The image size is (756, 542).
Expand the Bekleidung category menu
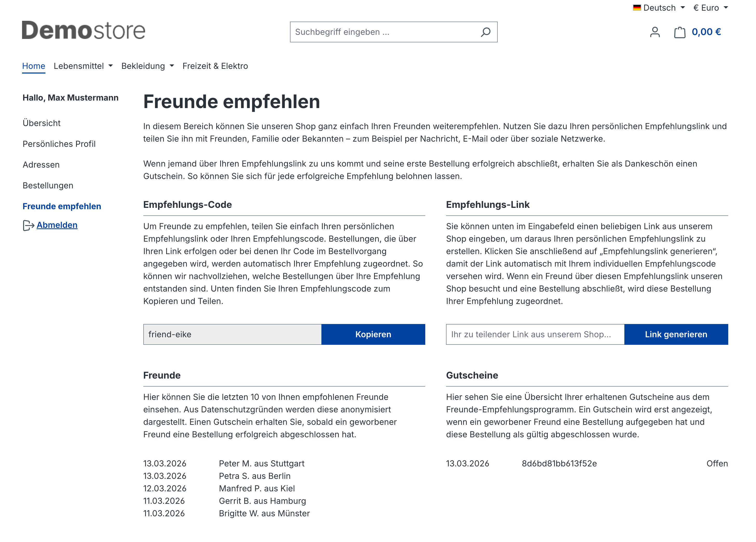[147, 66]
